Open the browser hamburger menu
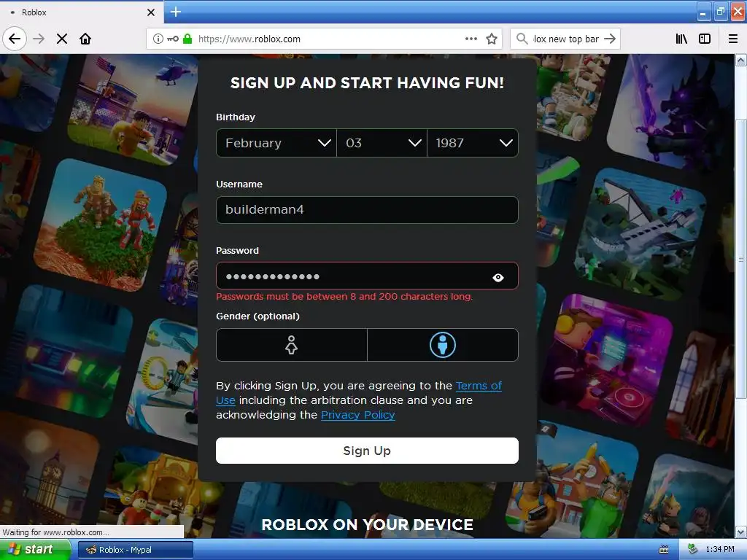747x560 pixels. point(733,39)
